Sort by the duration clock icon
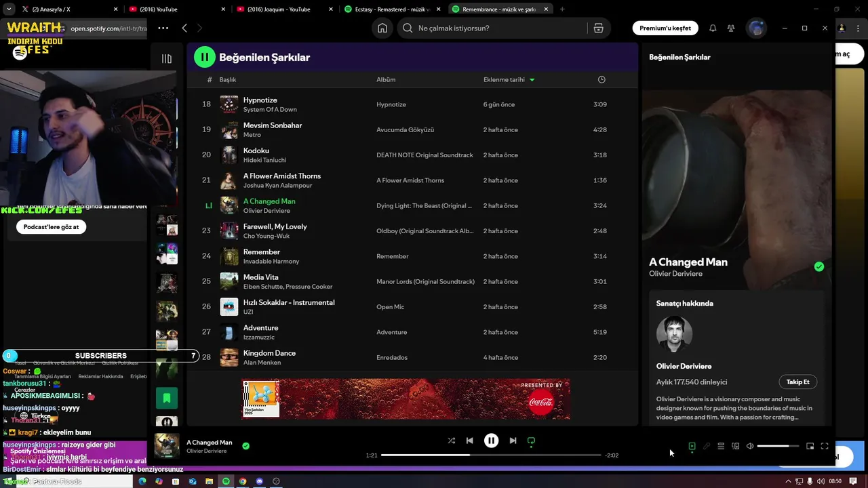This screenshot has width=868, height=488. tap(601, 79)
